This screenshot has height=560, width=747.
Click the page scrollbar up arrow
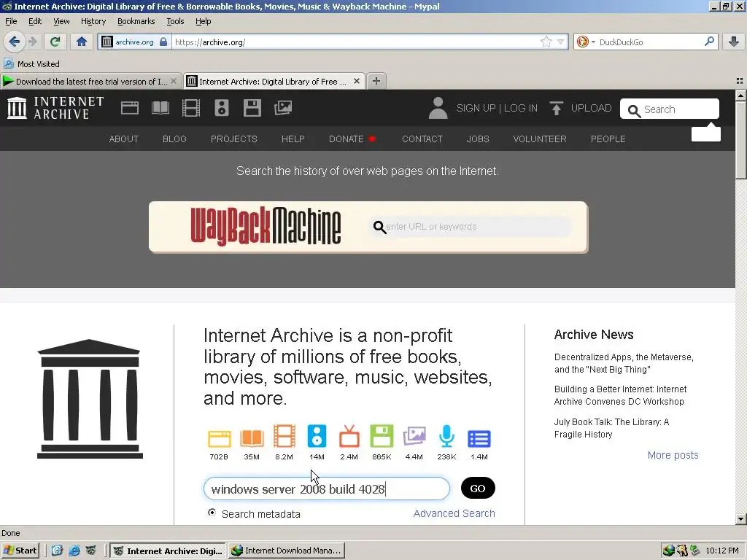[740, 96]
